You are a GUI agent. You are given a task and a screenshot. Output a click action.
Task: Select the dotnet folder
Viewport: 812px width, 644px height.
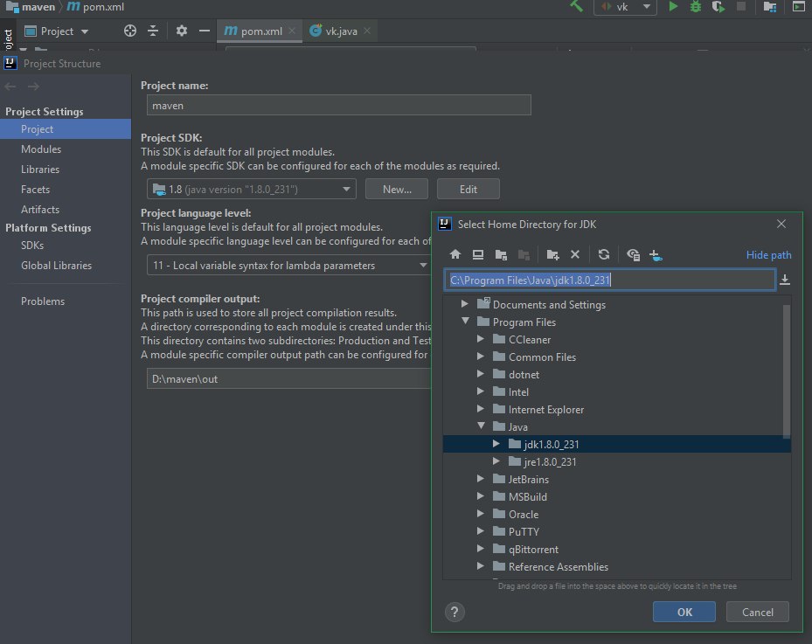pyautogui.click(x=524, y=374)
